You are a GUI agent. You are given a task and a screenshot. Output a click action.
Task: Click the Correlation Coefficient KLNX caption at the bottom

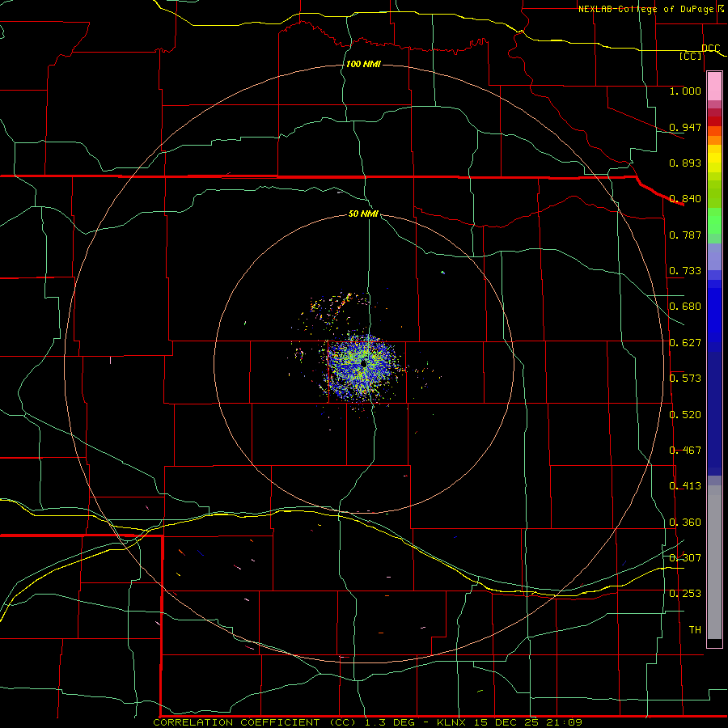(367, 722)
